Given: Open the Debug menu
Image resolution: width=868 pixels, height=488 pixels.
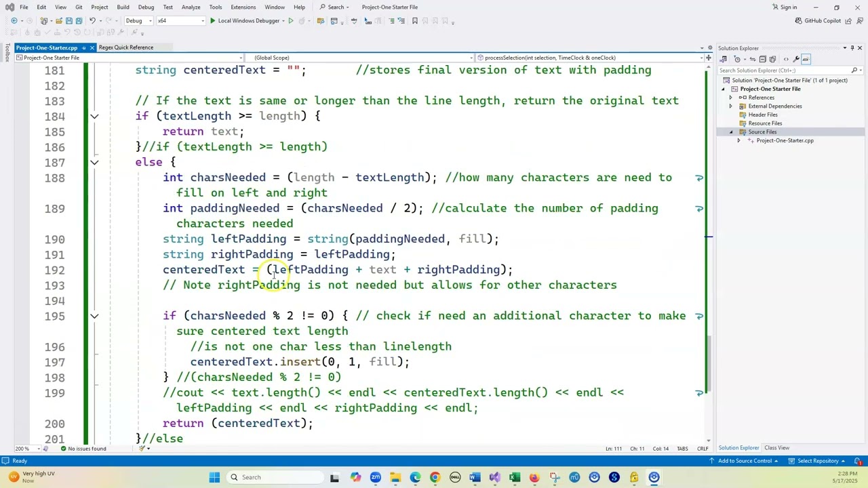Looking at the screenshot, I should [146, 7].
